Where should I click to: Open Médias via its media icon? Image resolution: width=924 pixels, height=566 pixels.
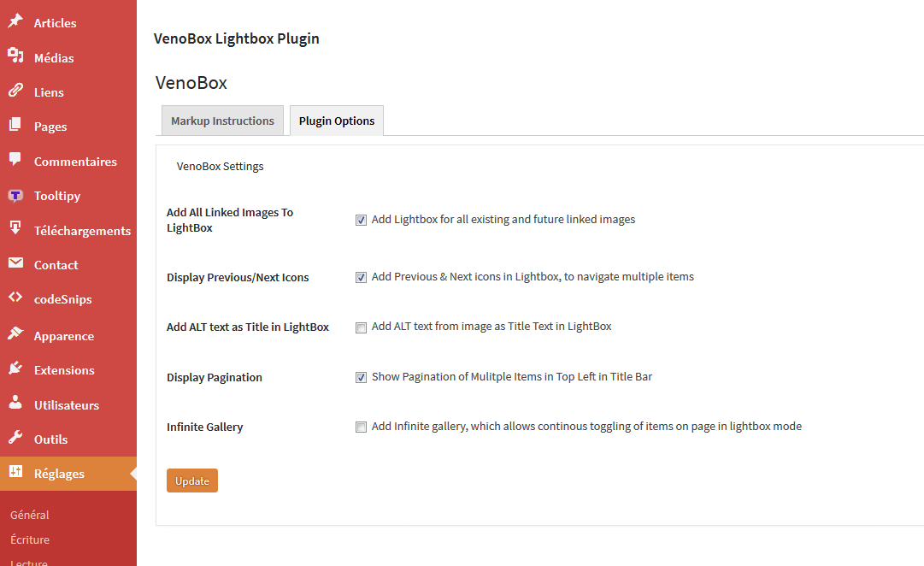[x=15, y=56]
